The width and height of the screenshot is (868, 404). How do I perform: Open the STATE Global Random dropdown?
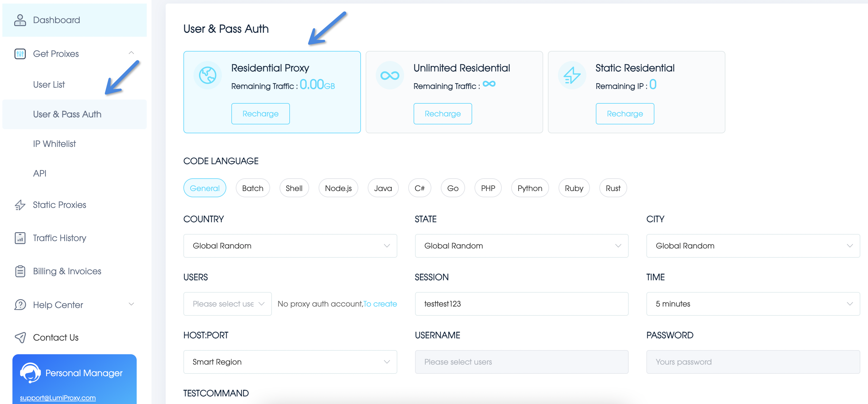pyautogui.click(x=521, y=246)
